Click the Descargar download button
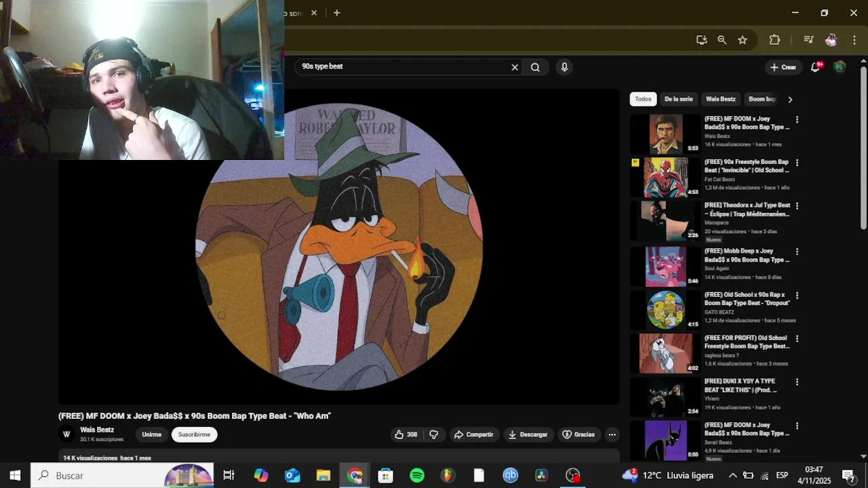 pyautogui.click(x=528, y=434)
